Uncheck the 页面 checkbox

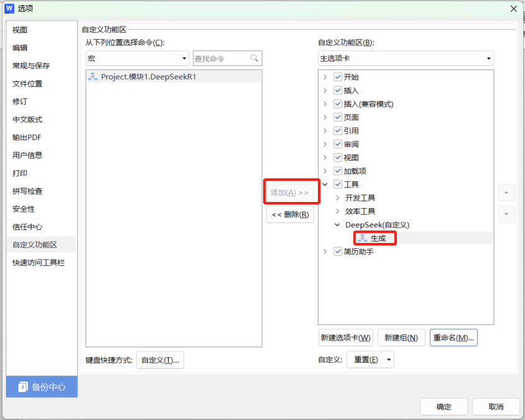tap(338, 117)
